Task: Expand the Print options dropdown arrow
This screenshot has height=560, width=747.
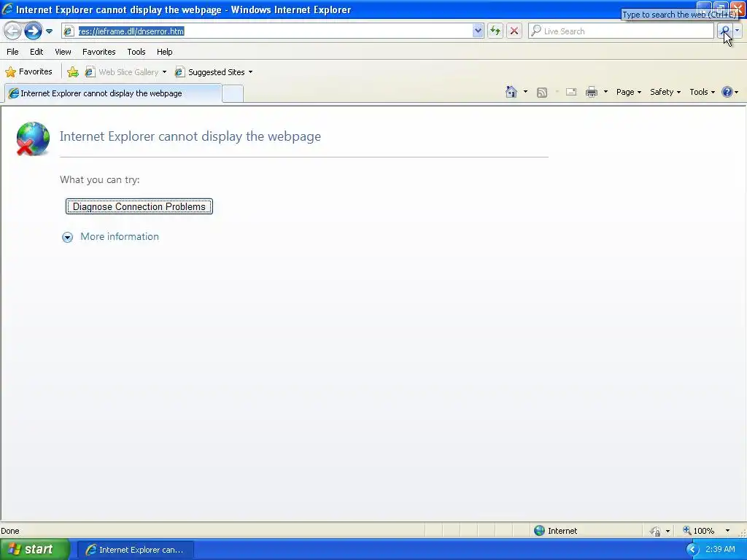Action: pyautogui.click(x=605, y=92)
